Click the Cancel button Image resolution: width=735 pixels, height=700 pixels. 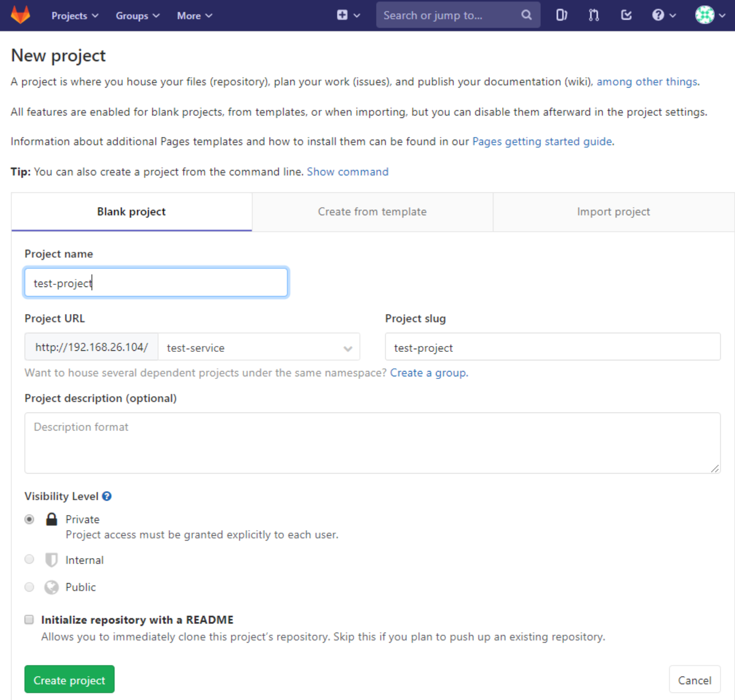695,680
